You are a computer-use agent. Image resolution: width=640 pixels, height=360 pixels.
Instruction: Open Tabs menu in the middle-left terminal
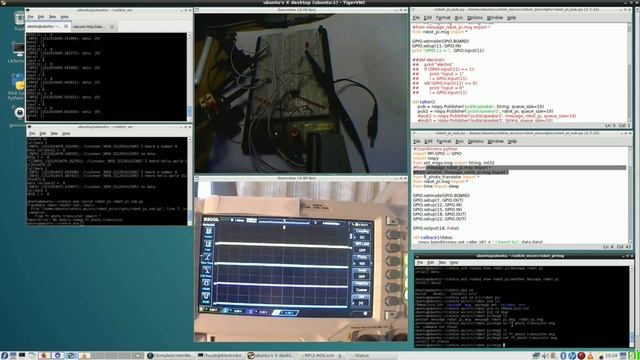54,133
